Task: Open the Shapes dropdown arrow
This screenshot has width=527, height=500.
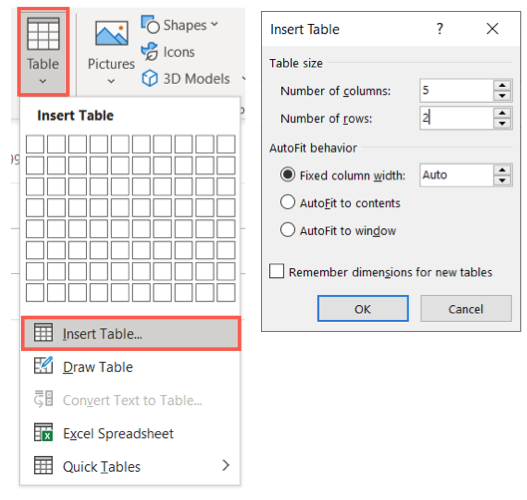Action: tap(214, 24)
